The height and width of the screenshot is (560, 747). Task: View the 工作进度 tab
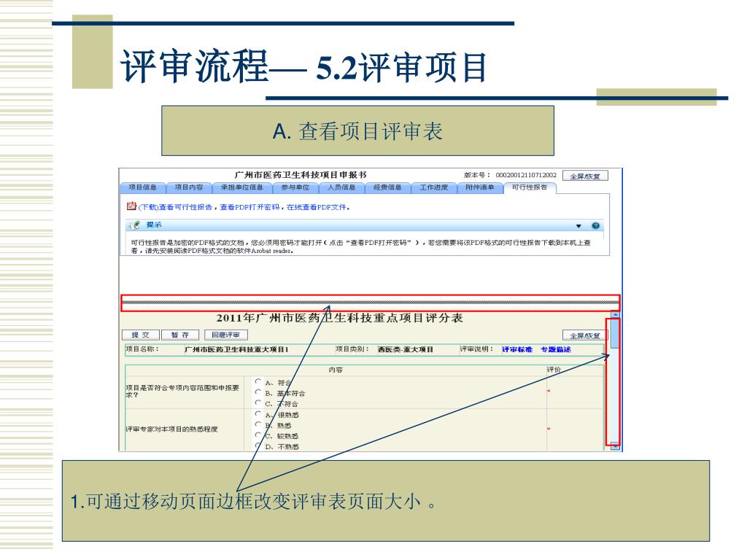(433, 187)
